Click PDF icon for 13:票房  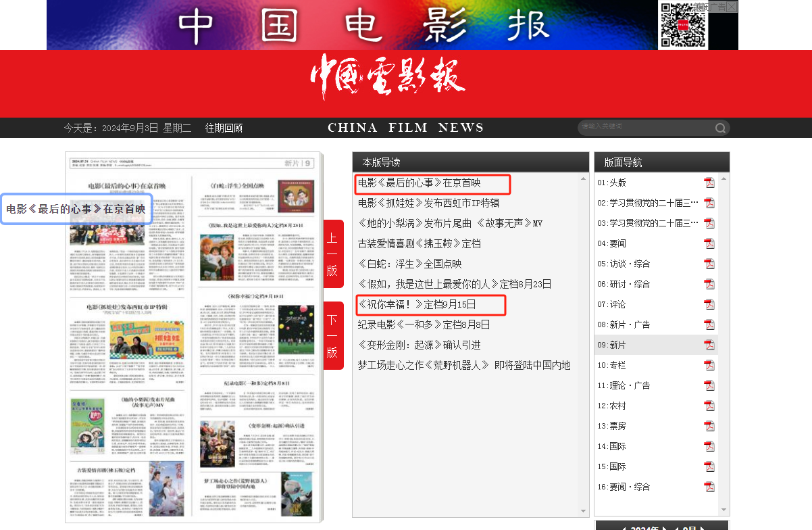(709, 426)
